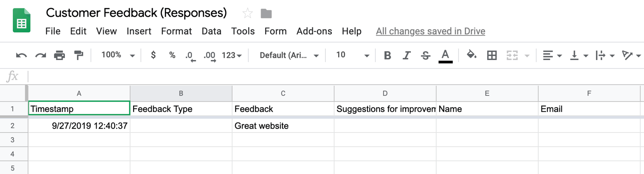The image size is (644, 174).
Task: Expand the Default (Arial) font dropdown
Action: coord(289,55)
